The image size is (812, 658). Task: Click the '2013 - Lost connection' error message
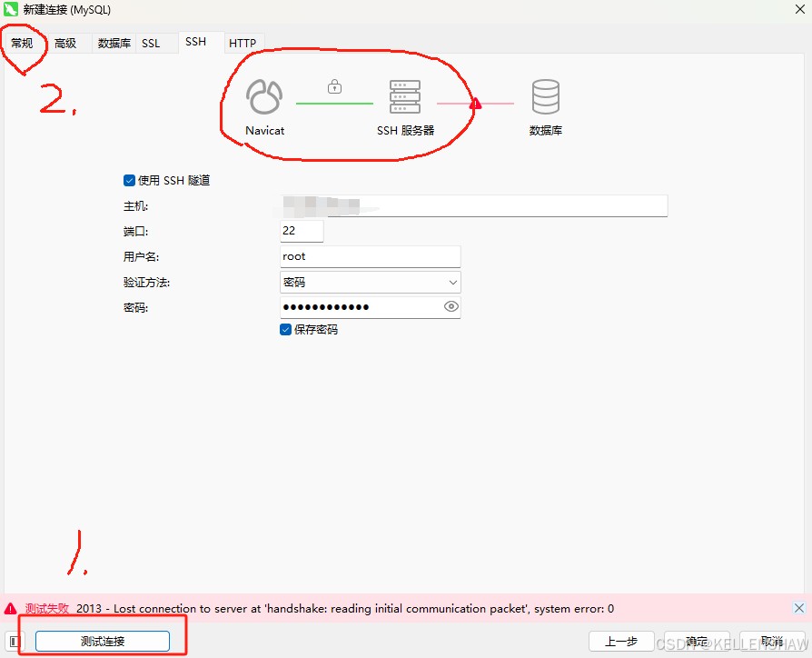[345, 608]
